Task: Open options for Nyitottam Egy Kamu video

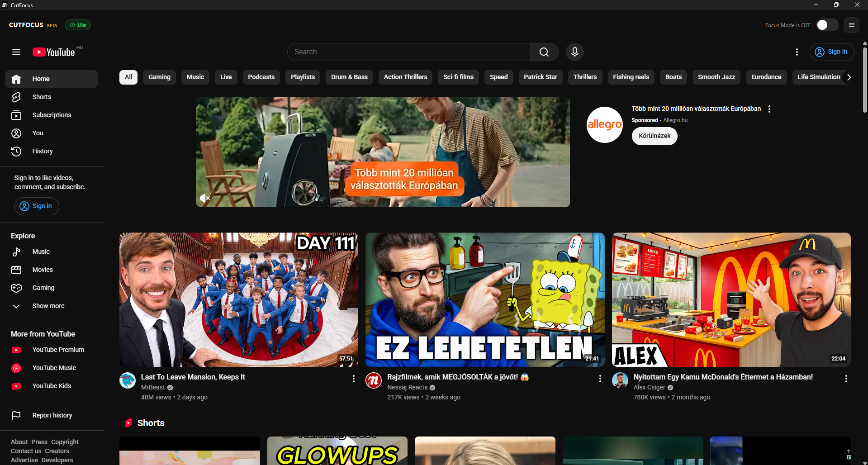Action: [846, 379]
